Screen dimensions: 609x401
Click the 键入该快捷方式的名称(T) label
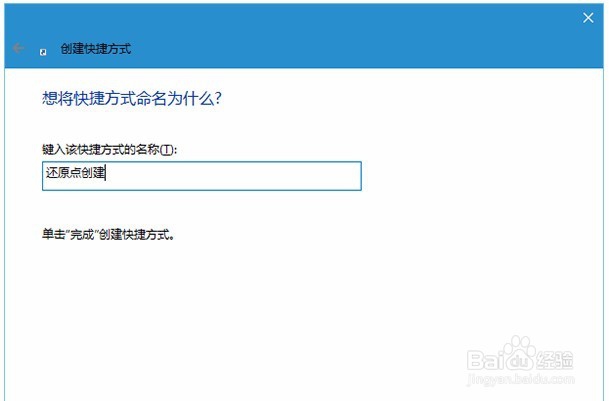point(109,150)
